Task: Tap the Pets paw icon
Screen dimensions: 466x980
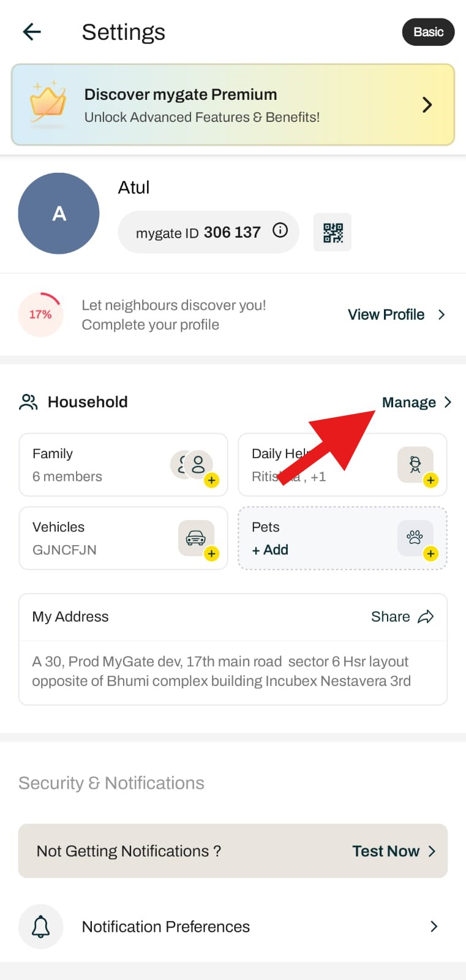Action: [x=415, y=538]
